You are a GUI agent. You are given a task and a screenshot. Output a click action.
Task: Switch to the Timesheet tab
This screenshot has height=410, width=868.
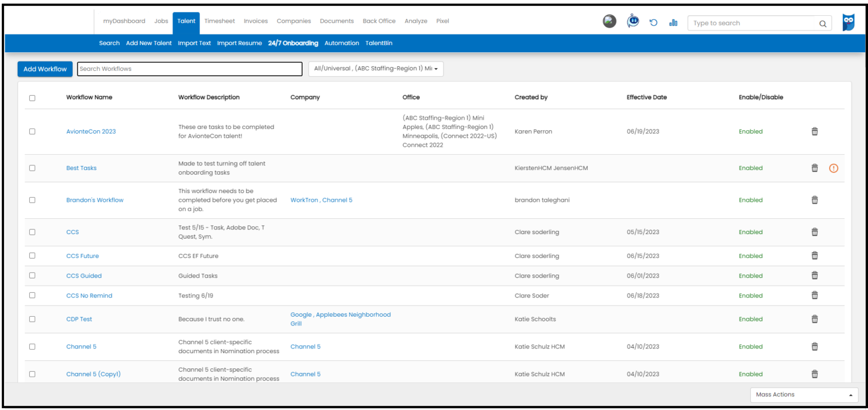pyautogui.click(x=219, y=21)
